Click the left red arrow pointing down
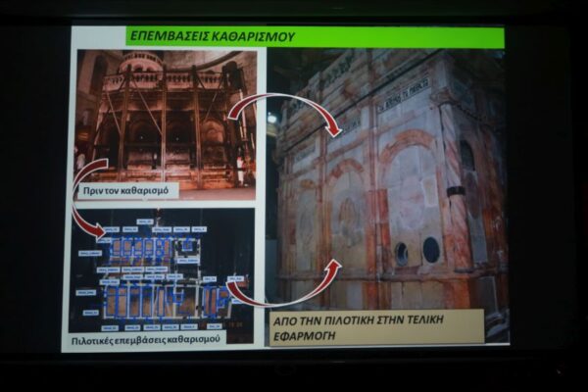This screenshot has width=588, height=392. (96, 227)
